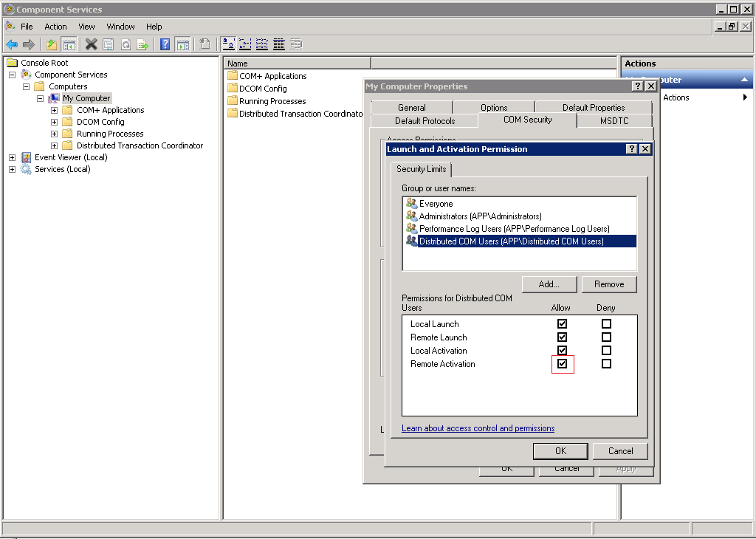Open the Action menu
756x539 pixels.
pos(55,27)
